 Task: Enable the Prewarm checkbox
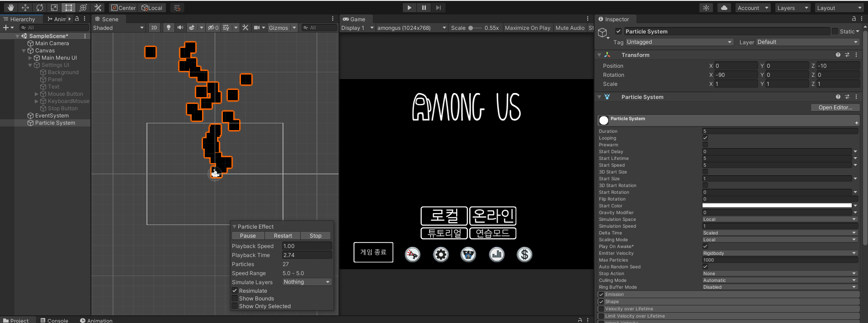pyautogui.click(x=705, y=145)
